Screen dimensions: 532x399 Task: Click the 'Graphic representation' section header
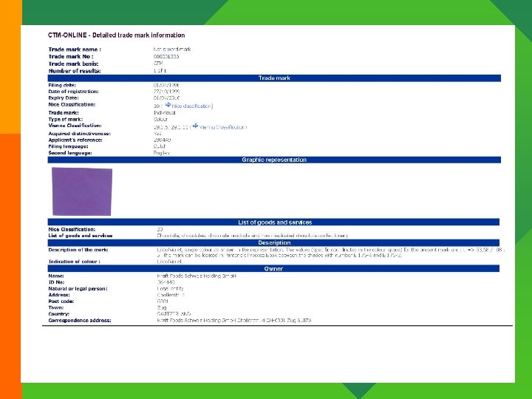274,160
